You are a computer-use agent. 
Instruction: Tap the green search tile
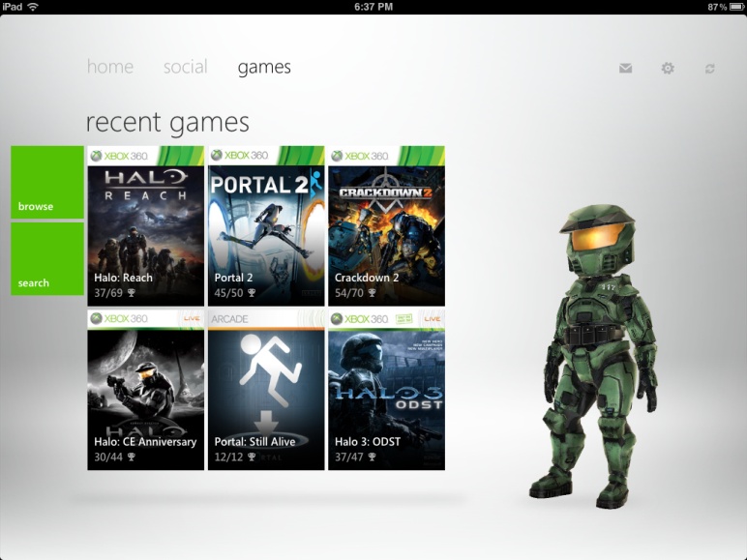(x=47, y=259)
